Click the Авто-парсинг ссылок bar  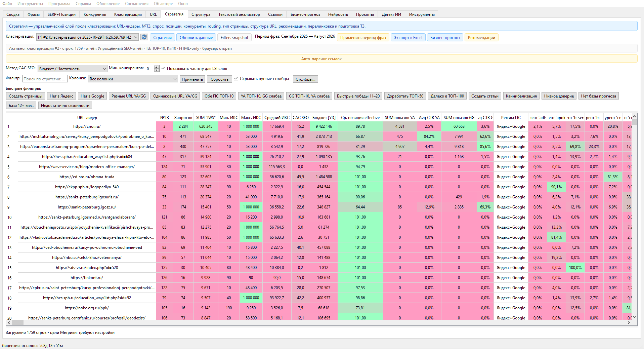coord(321,59)
